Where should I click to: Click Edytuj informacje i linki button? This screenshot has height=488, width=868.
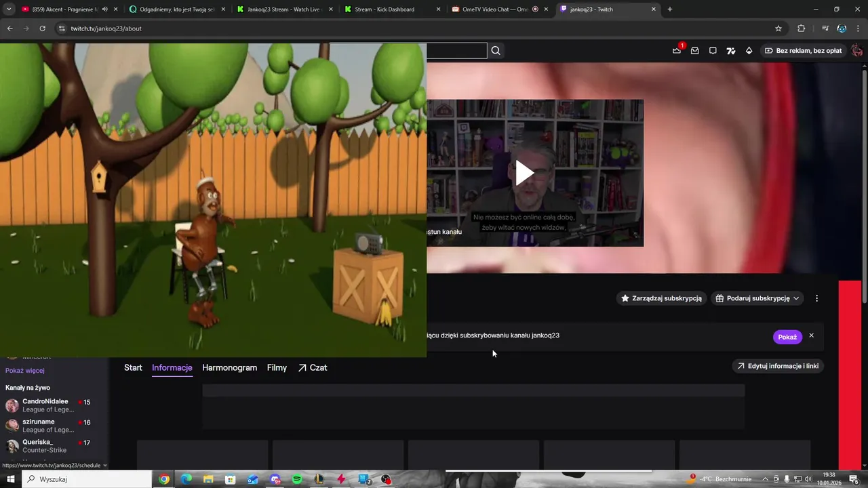tap(778, 366)
